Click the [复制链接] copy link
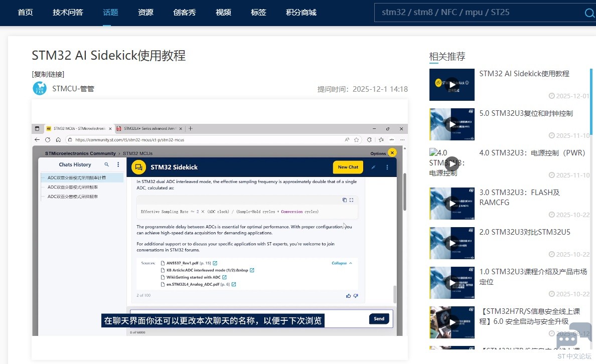This screenshot has height=364, width=596. [48, 74]
